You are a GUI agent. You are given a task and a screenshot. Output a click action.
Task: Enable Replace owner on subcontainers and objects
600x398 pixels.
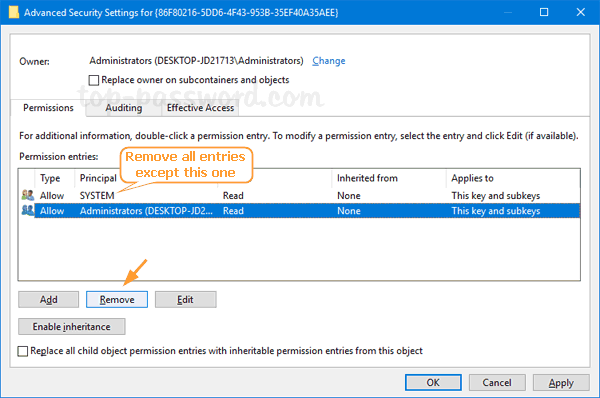(94, 80)
